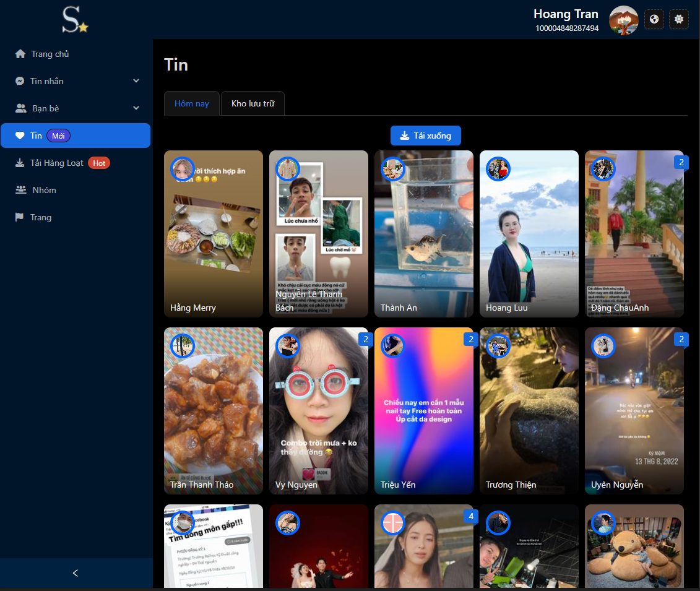Open Uyên Nguyễn's night street story
Image resolution: width=700 pixels, height=591 pixels.
click(634, 411)
